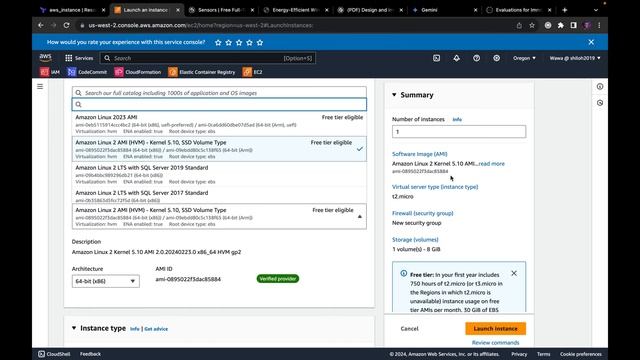The width and height of the screenshot is (640, 360).
Task: Open Info link beside Number of instances
Action: [x=457, y=119]
